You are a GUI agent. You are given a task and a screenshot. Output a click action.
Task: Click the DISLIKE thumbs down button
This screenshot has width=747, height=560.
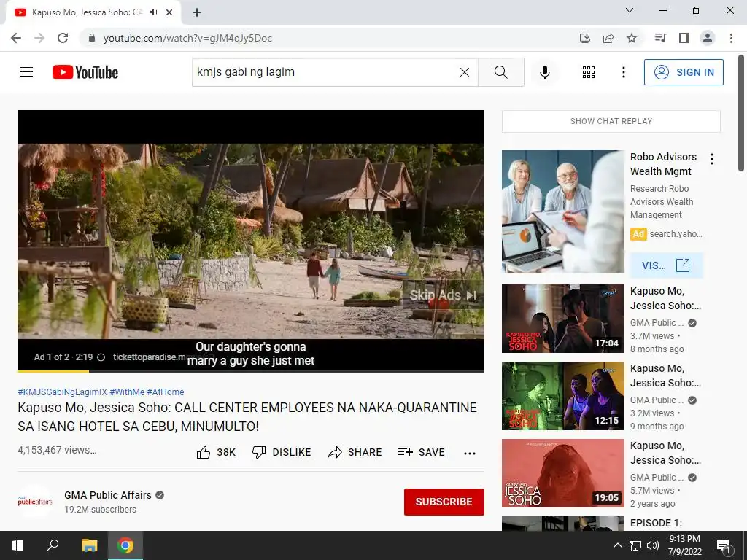[282, 452]
